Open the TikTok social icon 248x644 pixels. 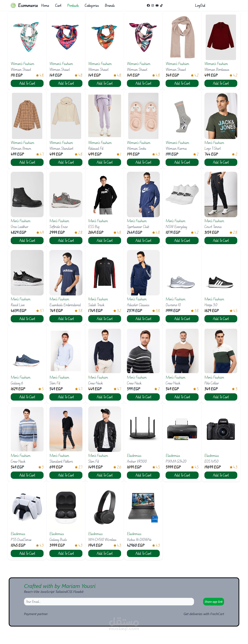coord(161,5)
